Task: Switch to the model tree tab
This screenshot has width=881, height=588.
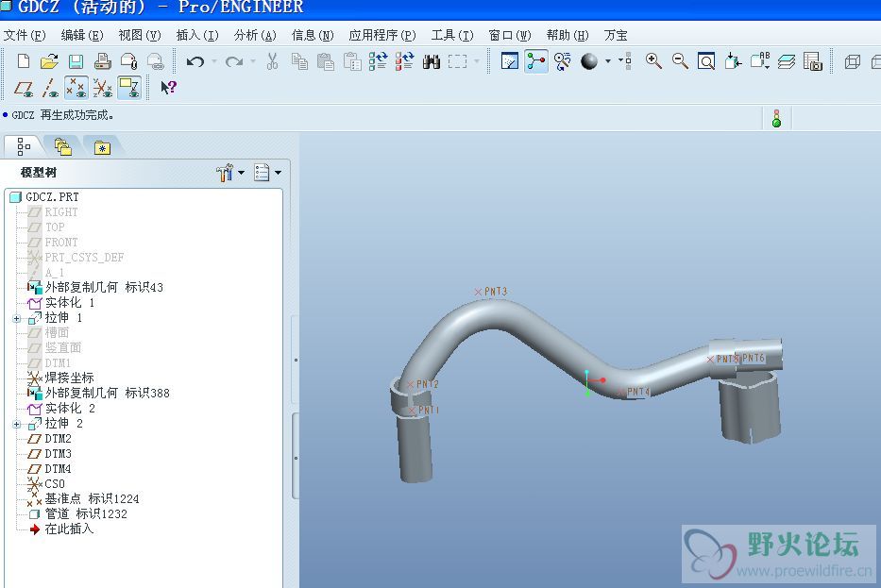Action: point(24,146)
